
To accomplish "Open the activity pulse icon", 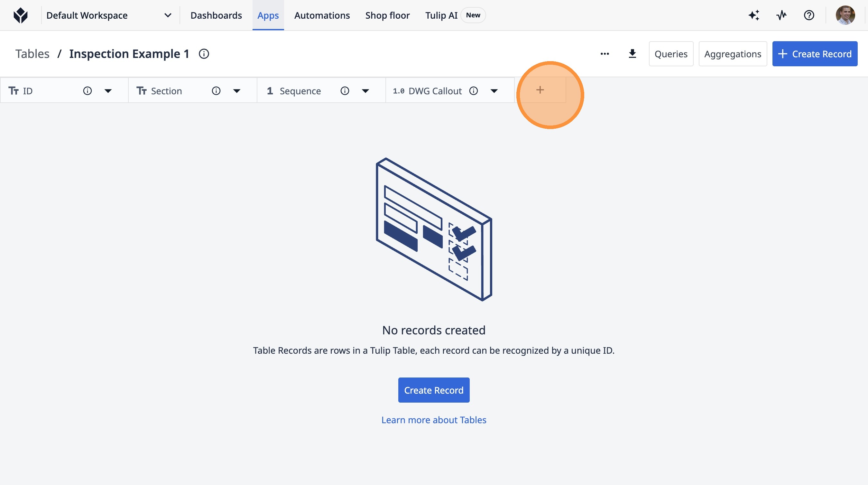I will [781, 15].
